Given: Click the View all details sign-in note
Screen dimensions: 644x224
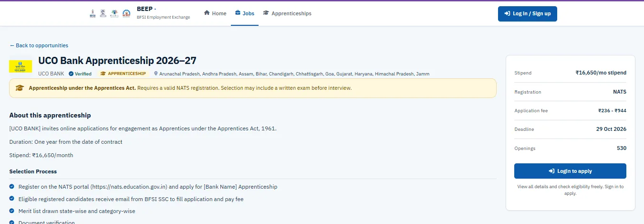Looking at the screenshot, I should pos(570,190).
